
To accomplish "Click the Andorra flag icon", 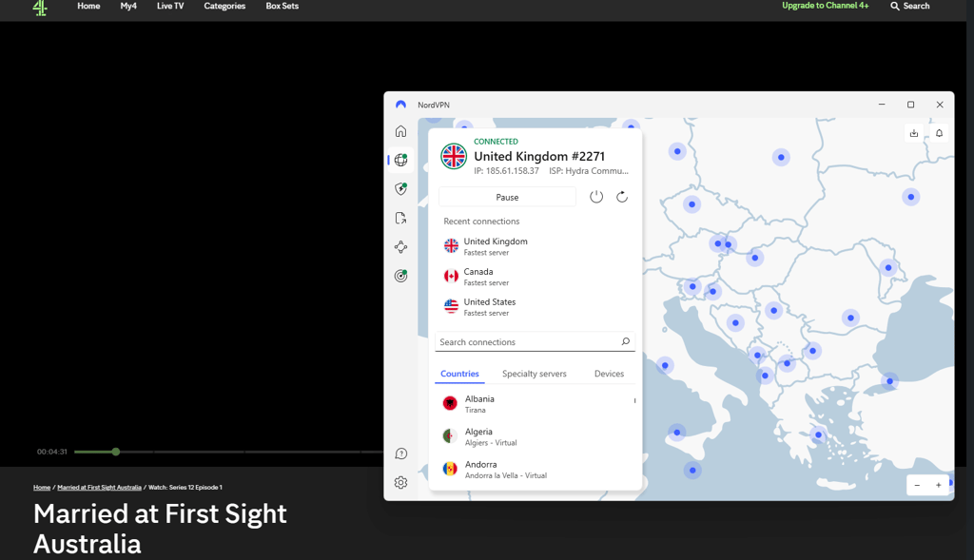I will [x=450, y=470].
